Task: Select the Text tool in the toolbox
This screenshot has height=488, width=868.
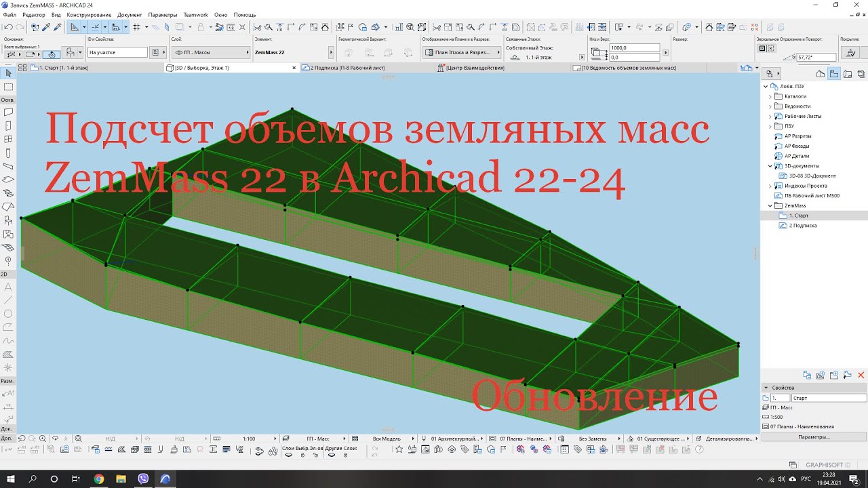Action: click(x=8, y=286)
